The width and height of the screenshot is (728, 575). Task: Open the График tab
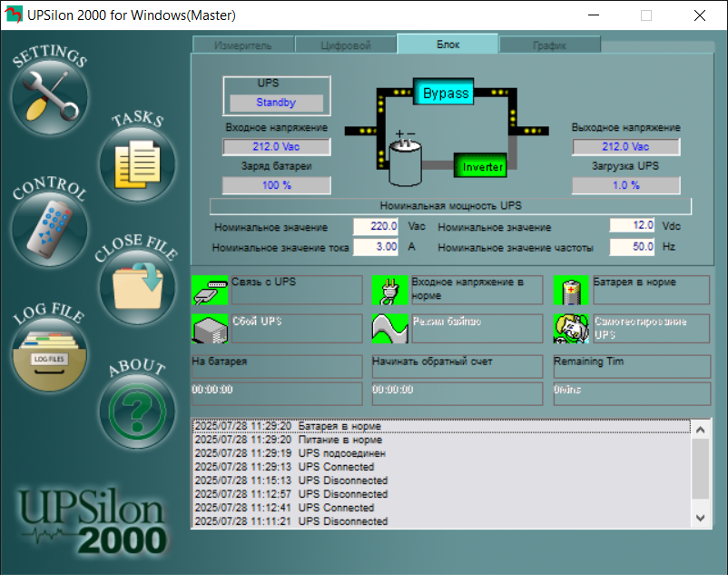549,45
